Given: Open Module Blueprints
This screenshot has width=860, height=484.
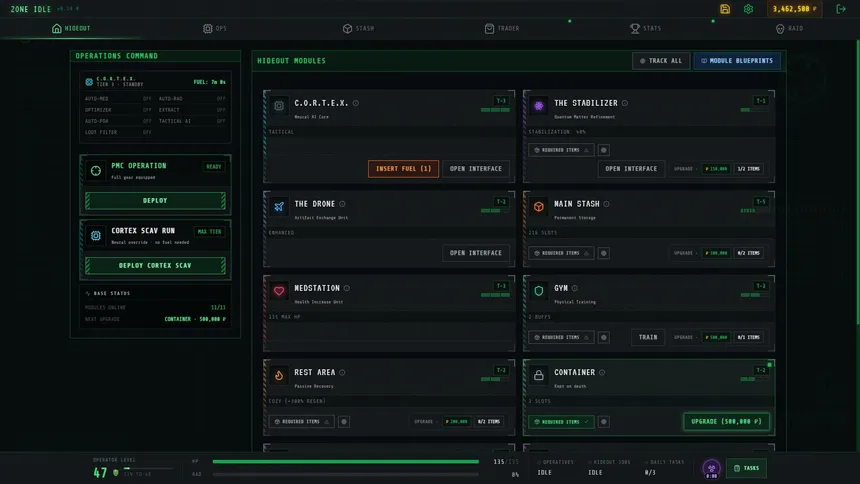Looking at the screenshot, I should click(737, 61).
